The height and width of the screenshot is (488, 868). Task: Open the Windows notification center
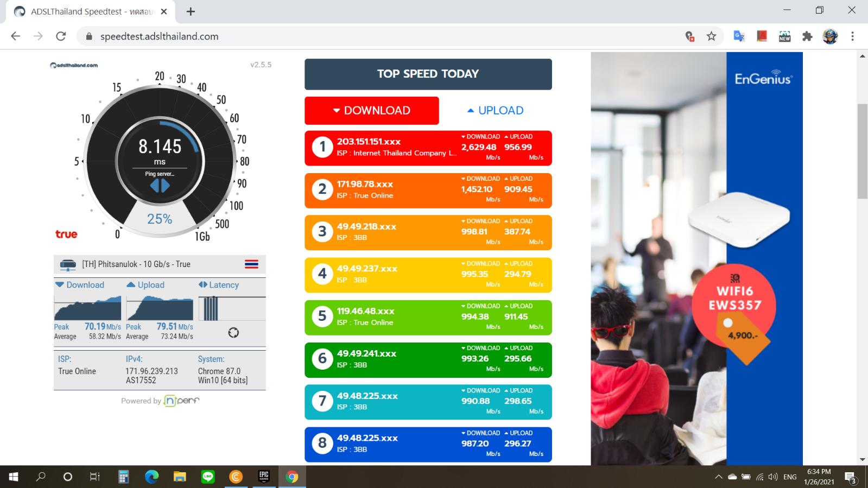(851, 477)
